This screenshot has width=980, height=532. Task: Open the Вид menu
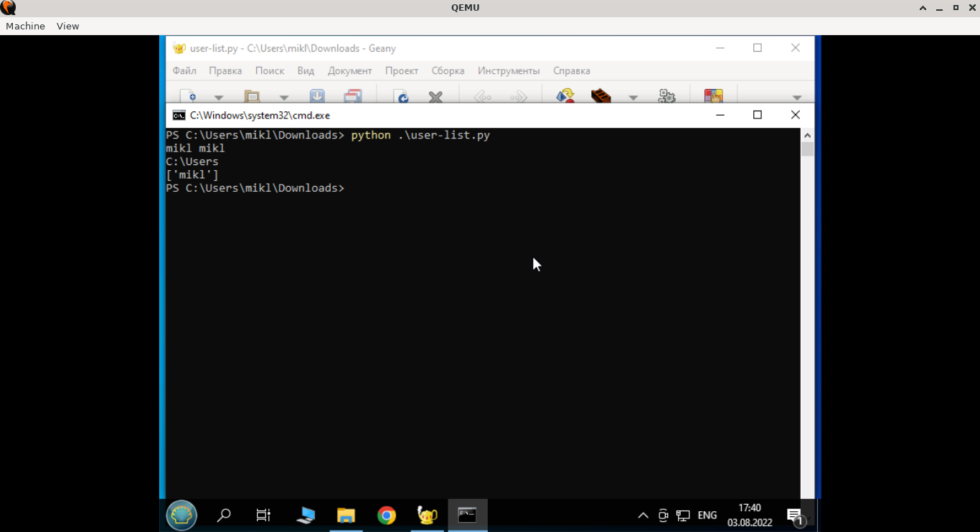(x=306, y=70)
